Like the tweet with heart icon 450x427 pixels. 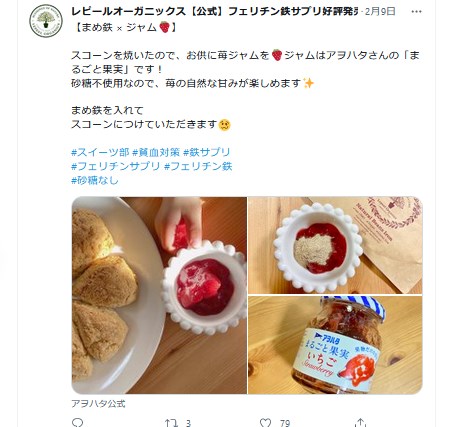tap(265, 423)
